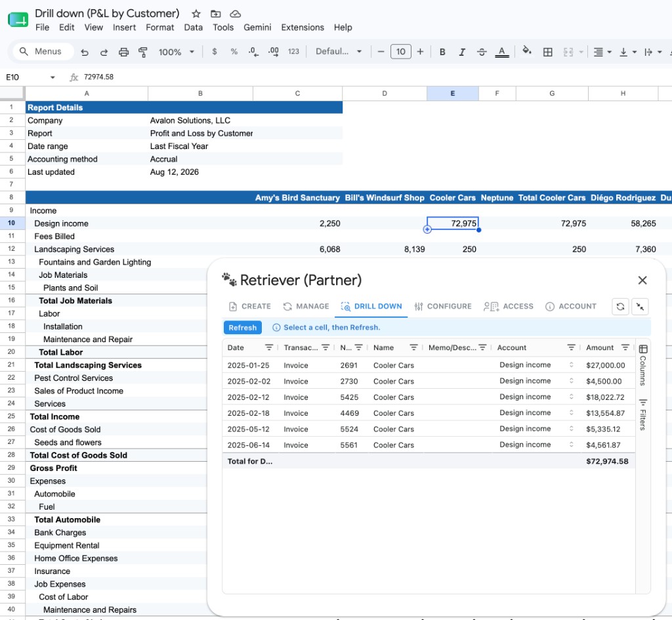Decrease decimal places icon
Screen dimensions: 672x620
tap(253, 51)
